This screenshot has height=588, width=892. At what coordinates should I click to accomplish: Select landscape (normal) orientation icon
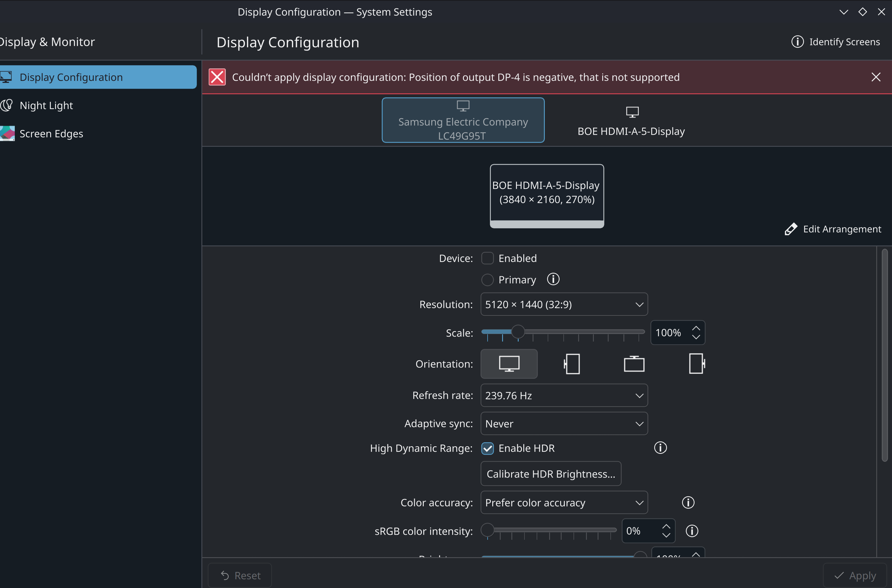point(509,364)
